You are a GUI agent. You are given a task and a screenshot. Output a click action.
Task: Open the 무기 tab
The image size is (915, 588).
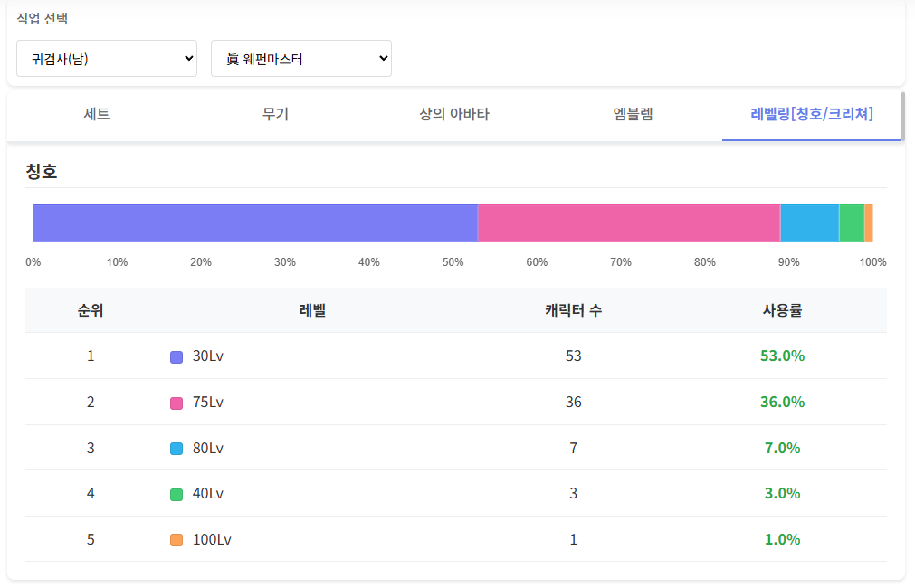tap(275, 114)
